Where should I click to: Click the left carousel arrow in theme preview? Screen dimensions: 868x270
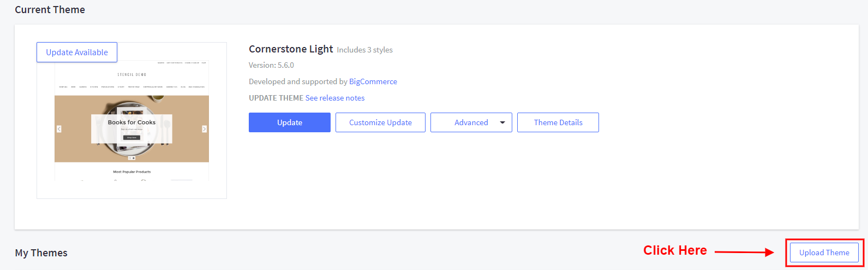(x=59, y=129)
